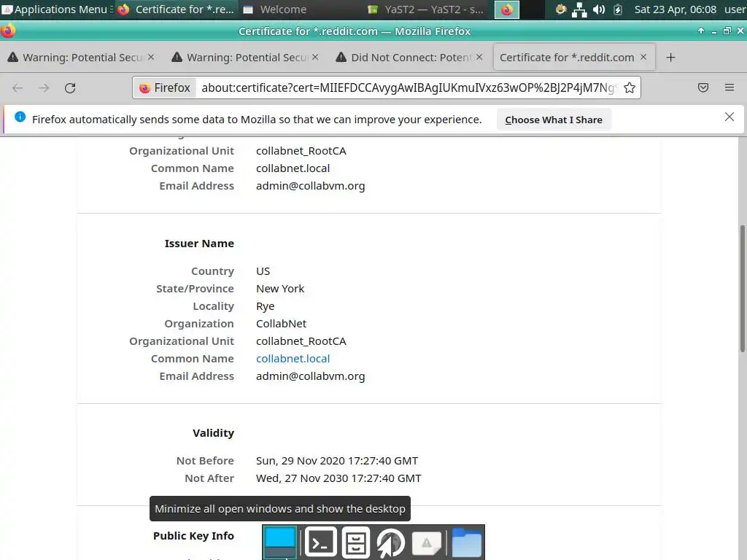The image size is (747, 560).
Task: Switch to the empty second workspace
Action: point(532,9)
